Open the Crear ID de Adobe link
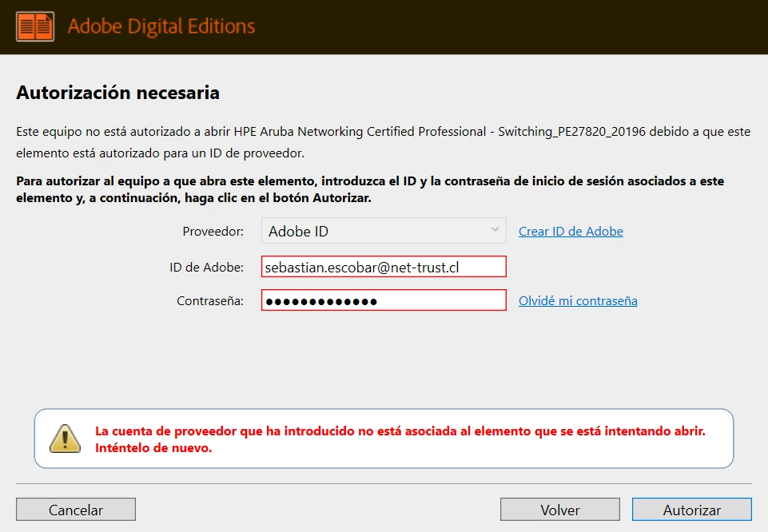This screenshot has width=768, height=532. (x=571, y=231)
